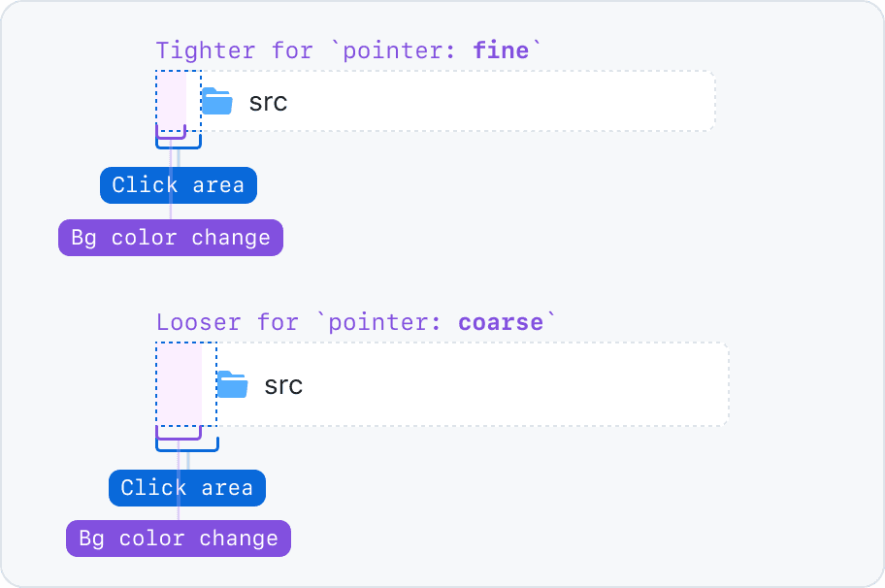Select the upper purple "Bg color change" label
The height and width of the screenshot is (588, 885).
click(171, 238)
